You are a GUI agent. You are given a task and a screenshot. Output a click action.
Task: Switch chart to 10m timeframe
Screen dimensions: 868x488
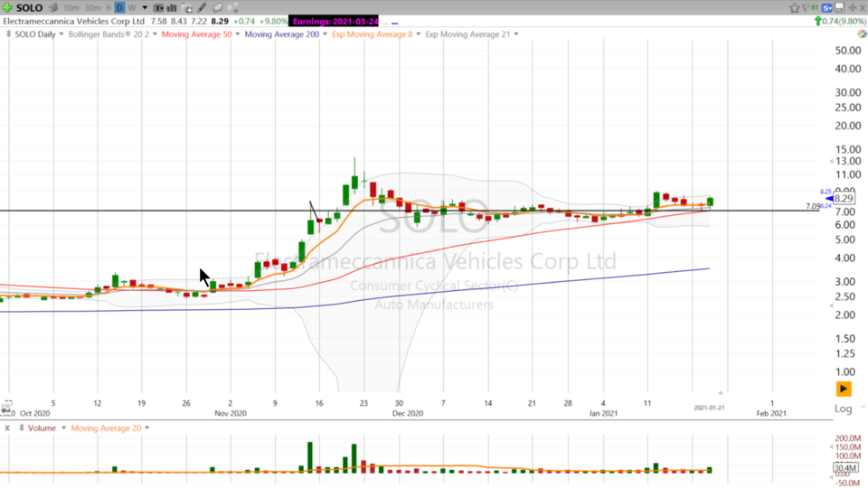71,8
